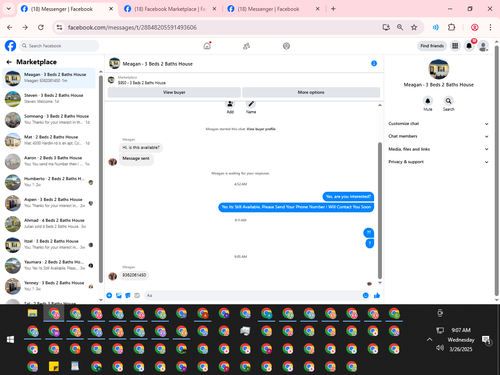Open the Chrome zoom magnifier icon
The image size is (500, 375).
coord(400,27)
